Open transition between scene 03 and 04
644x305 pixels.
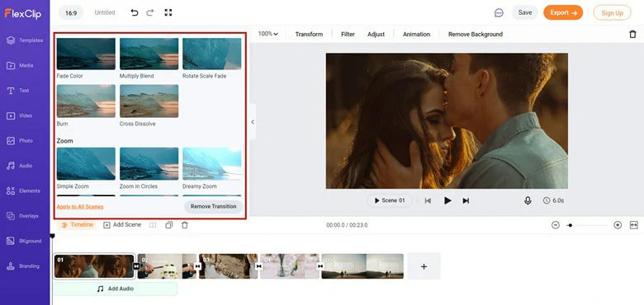(258, 266)
